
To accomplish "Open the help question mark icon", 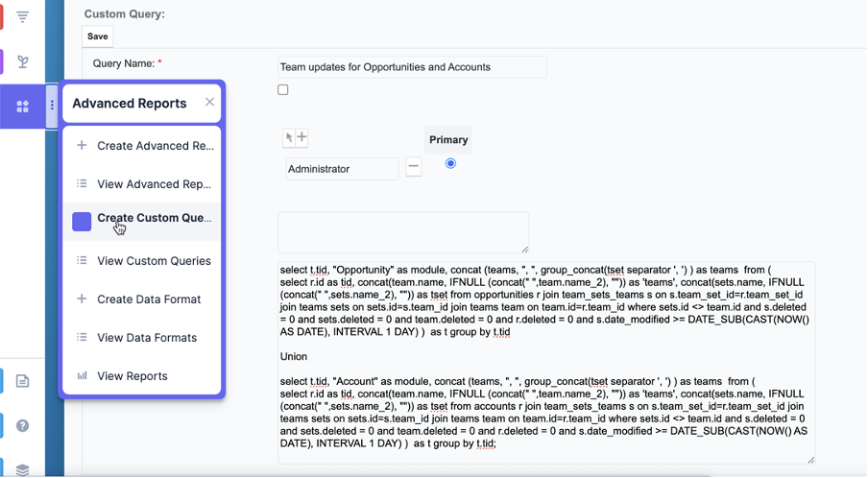I will 22,425.
